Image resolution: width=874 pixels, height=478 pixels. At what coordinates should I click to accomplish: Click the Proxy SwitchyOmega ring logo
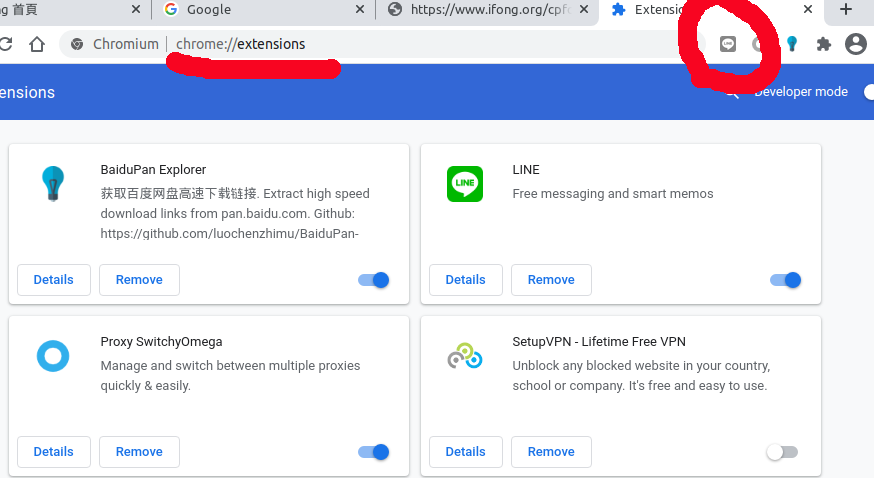(52, 356)
